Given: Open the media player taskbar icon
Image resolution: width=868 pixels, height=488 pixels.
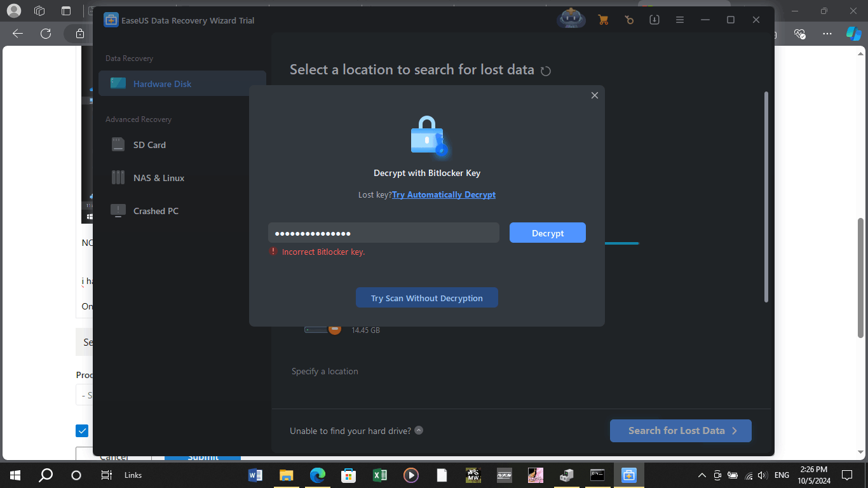Looking at the screenshot, I should click(410, 475).
